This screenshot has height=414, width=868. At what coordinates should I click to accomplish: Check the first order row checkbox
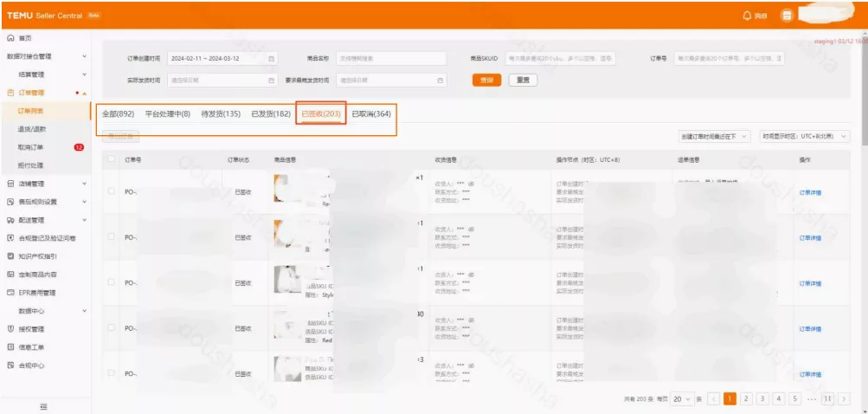tap(112, 191)
